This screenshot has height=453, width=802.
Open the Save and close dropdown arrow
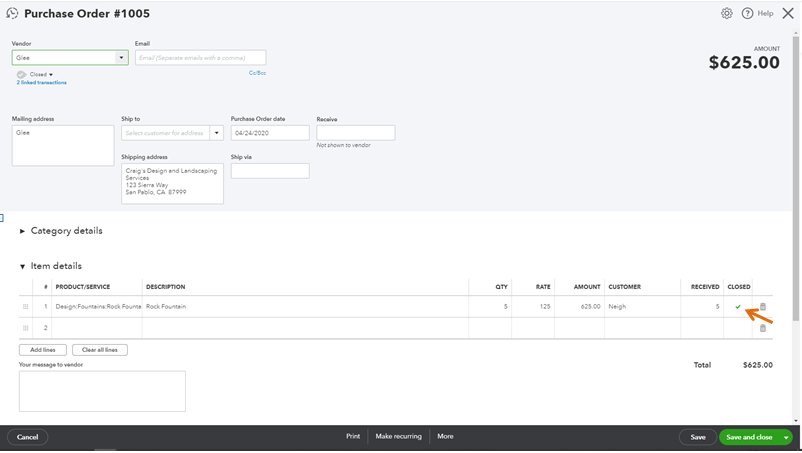[x=787, y=438]
